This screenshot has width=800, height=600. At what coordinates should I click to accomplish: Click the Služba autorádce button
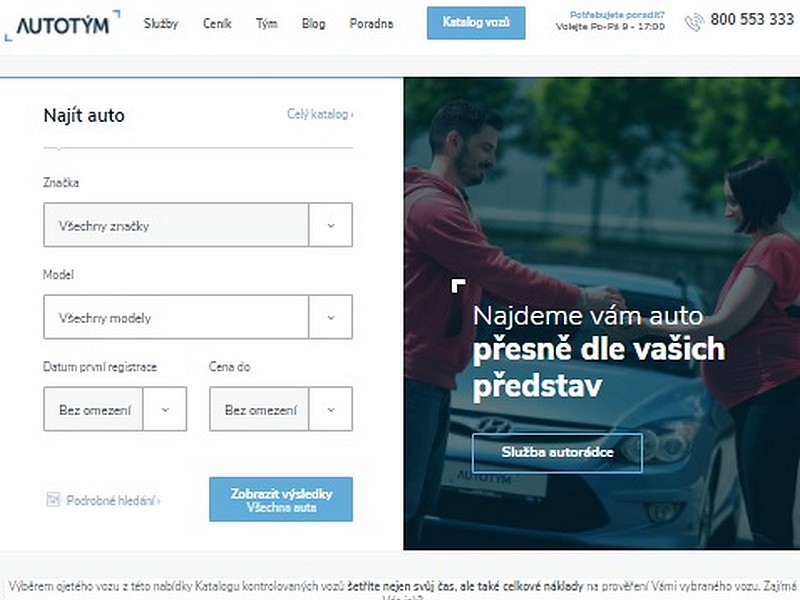pyautogui.click(x=557, y=453)
